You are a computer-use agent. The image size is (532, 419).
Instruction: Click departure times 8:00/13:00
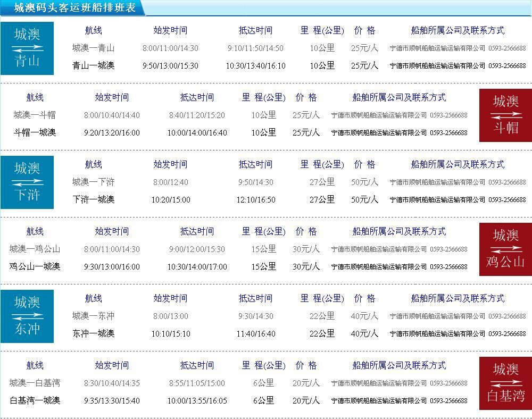[x=170, y=316]
